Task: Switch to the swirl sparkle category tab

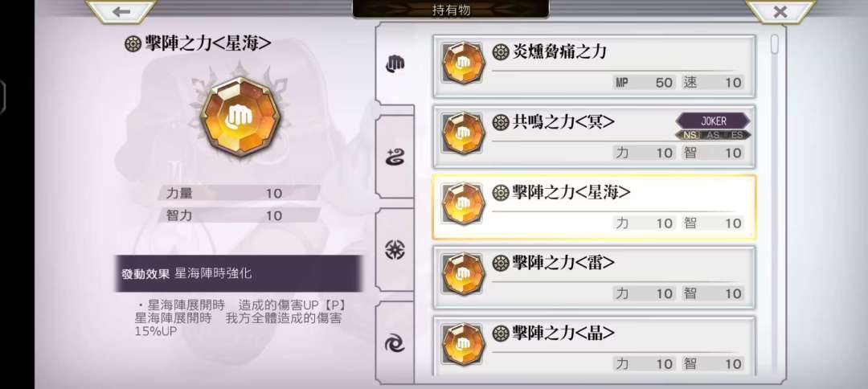Action: [x=395, y=158]
